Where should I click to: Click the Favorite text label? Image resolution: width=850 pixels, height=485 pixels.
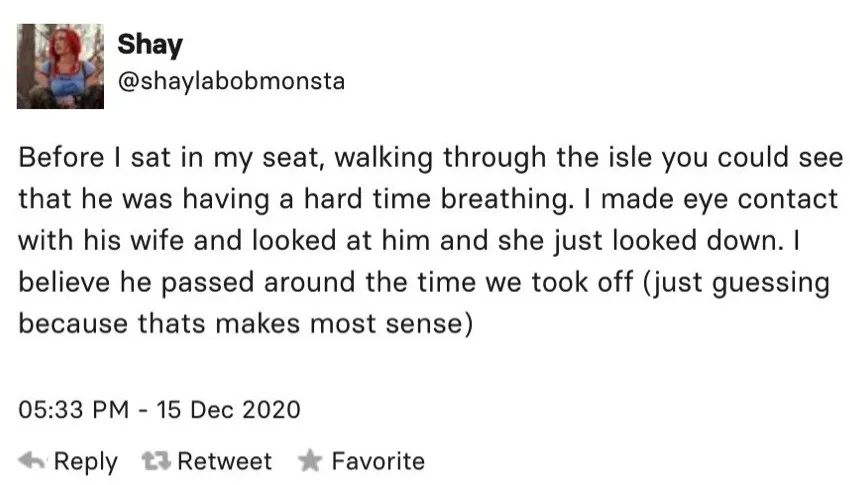coord(378,461)
